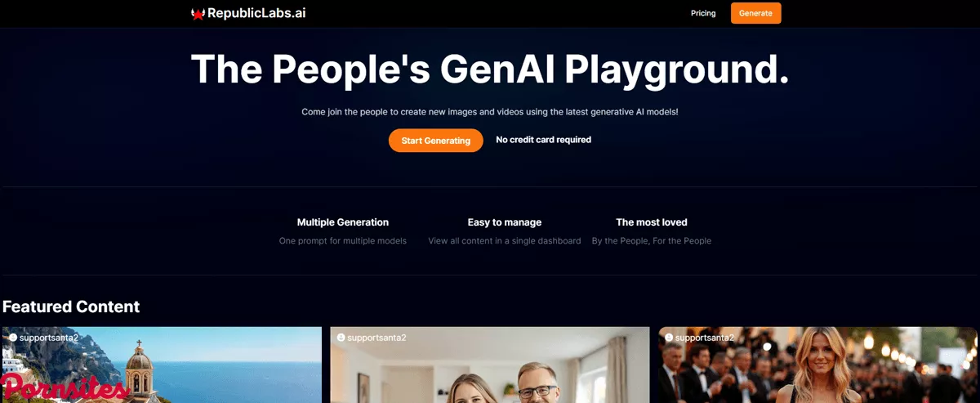Click the One prompt for multiple models text
This screenshot has height=403, width=980.
[x=343, y=241]
